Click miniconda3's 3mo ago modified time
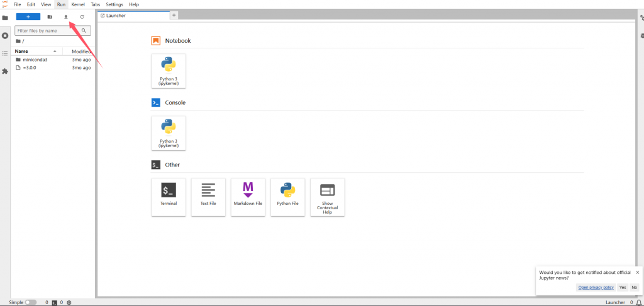 click(x=81, y=60)
